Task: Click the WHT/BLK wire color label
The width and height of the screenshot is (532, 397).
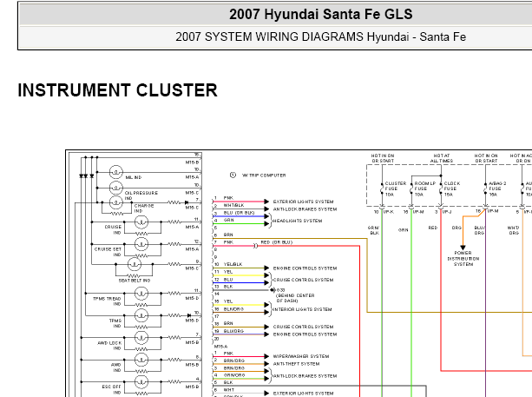Action: coord(233,205)
